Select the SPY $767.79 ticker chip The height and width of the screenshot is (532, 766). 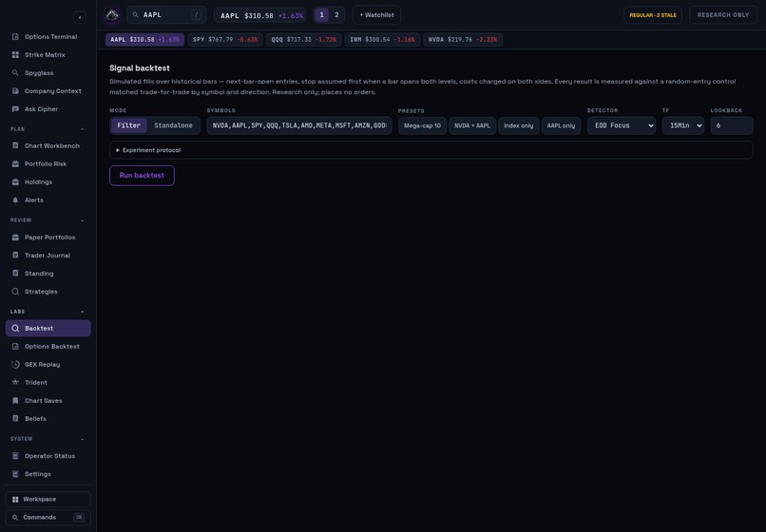(x=225, y=40)
